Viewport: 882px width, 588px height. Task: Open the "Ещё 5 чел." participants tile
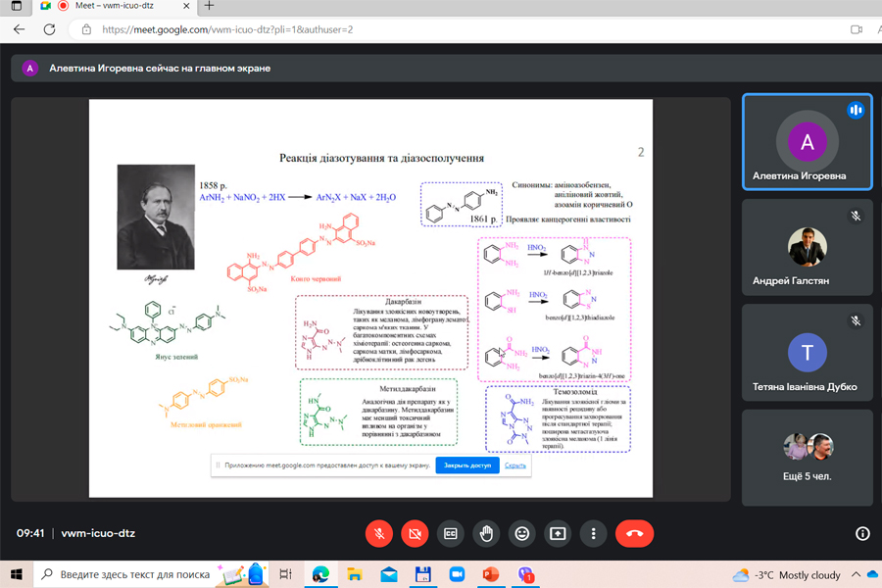point(807,458)
